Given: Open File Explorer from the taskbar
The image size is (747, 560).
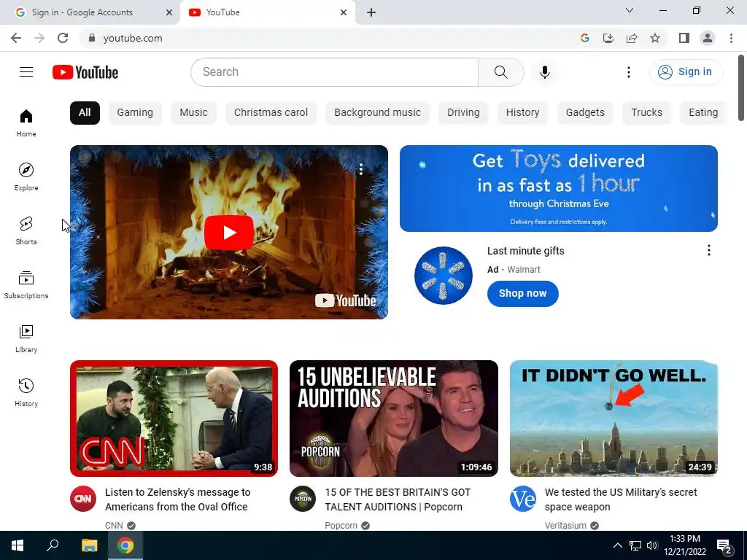Looking at the screenshot, I should click(x=89, y=545).
